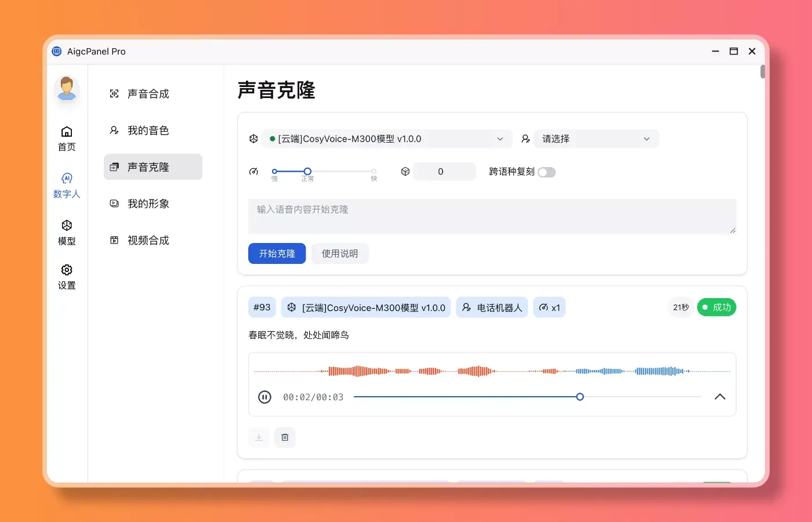
Task: Click the 输入语音内容开始克隆 text area
Action: [x=492, y=216]
